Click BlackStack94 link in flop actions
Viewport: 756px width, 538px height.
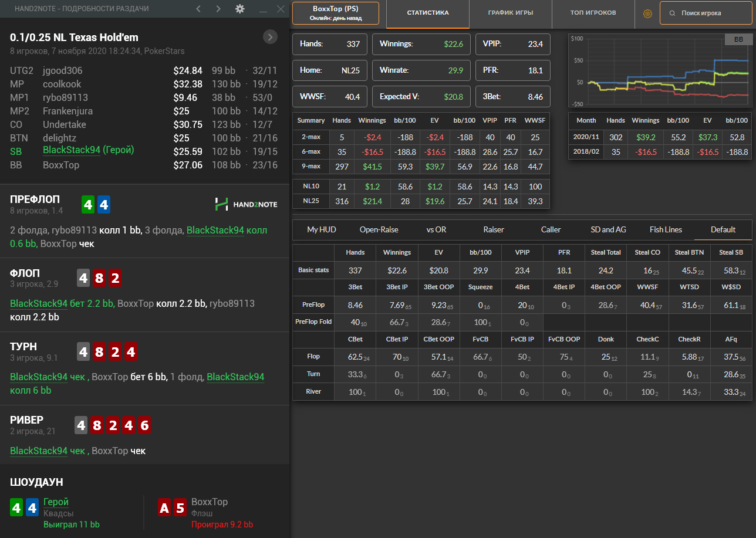(x=39, y=304)
